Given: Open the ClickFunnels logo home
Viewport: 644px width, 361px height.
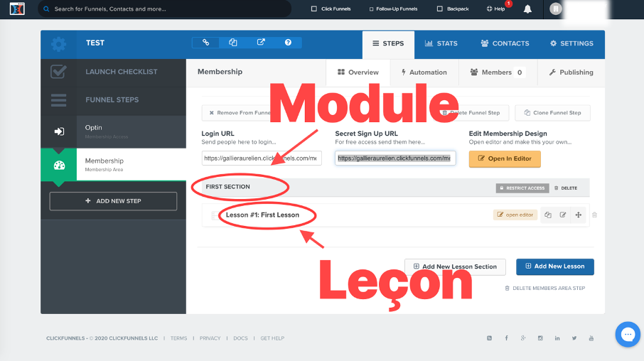Looking at the screenshot, I should pyautogui.click(x=17, y=9).
